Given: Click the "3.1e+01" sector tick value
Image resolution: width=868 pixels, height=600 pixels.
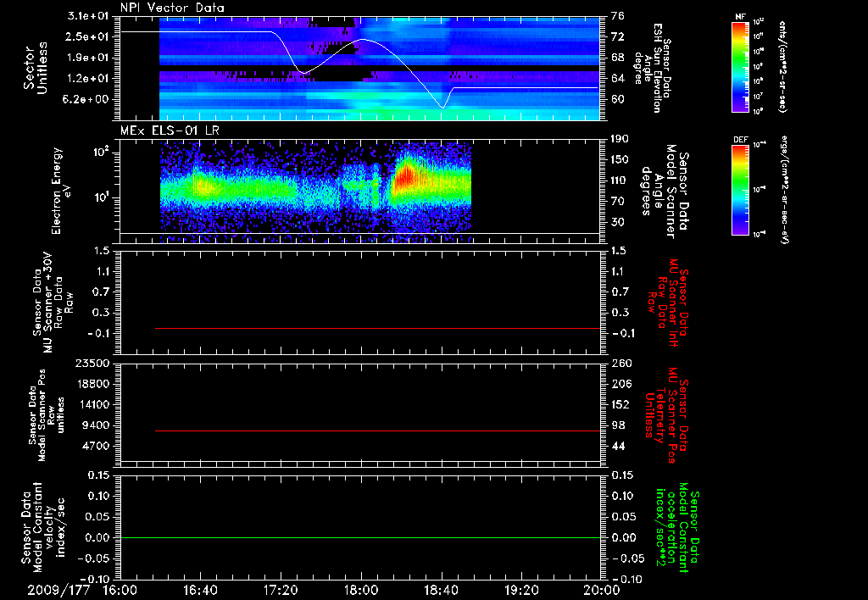Looking at the screenshot, I should [x=88, y=16].
